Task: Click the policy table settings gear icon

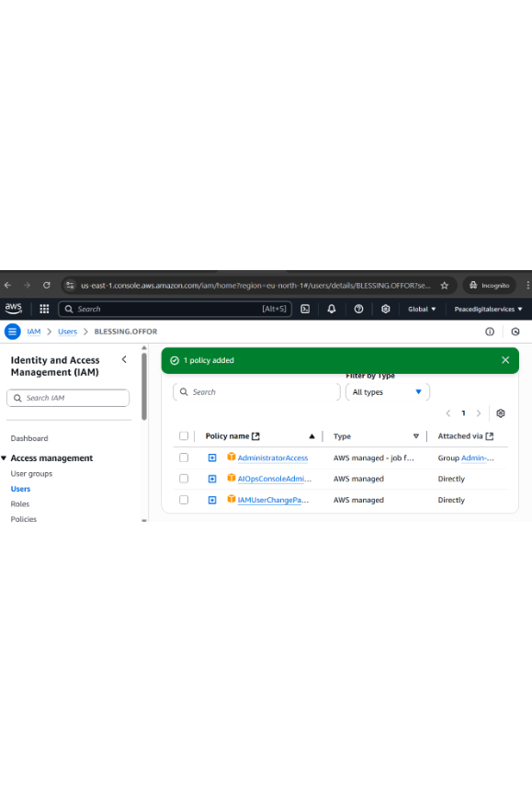Action: point(501,413)
